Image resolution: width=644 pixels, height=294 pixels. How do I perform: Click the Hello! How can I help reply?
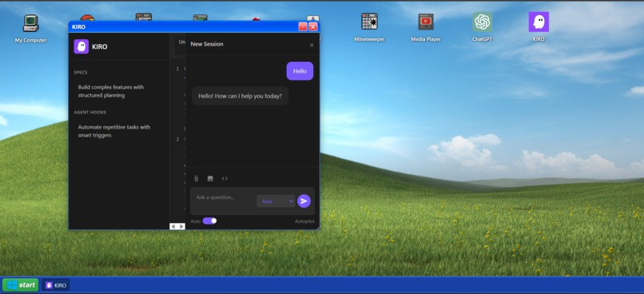tap(240, 96)
